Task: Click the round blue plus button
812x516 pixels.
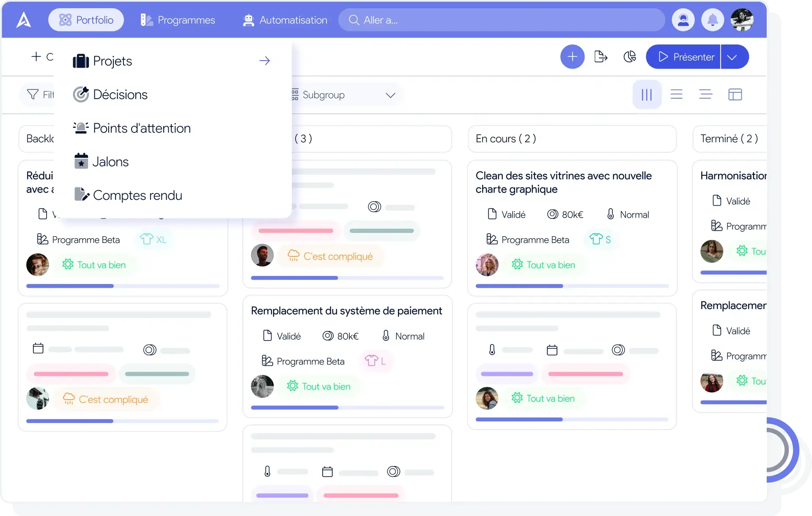Action: 572,57
